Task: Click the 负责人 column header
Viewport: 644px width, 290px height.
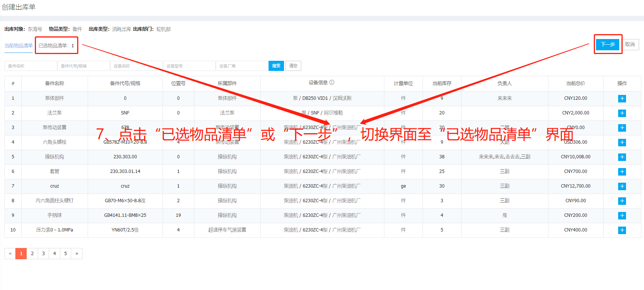Action: 504,83
